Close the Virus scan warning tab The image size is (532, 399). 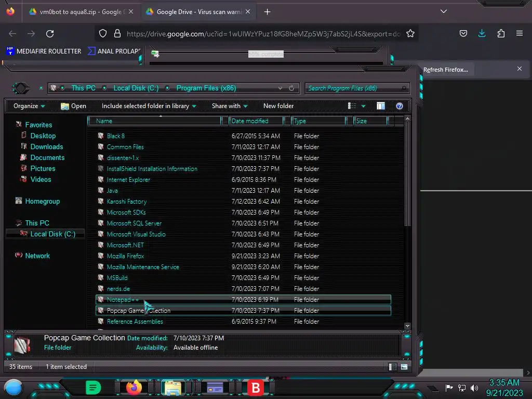tap(248, 12)
